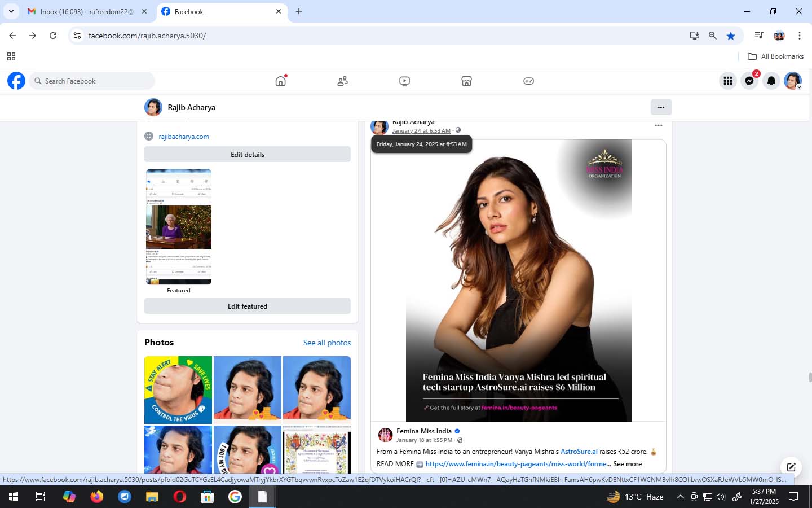The image size is (812, 508).
Task: Open the Unicef framed profile photo
Action: click(248, 449)
